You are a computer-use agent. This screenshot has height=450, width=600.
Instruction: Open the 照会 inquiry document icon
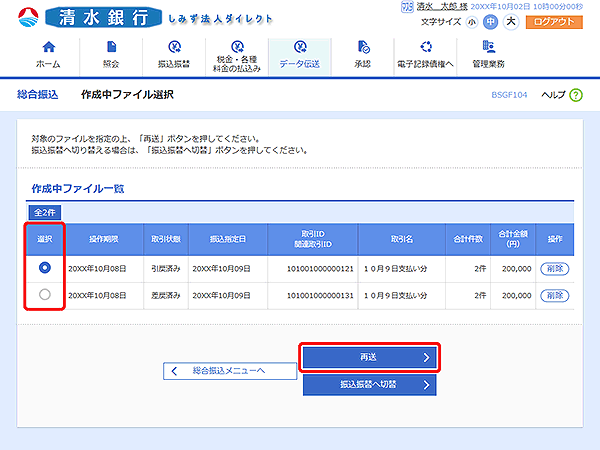(x=110, y=48)
